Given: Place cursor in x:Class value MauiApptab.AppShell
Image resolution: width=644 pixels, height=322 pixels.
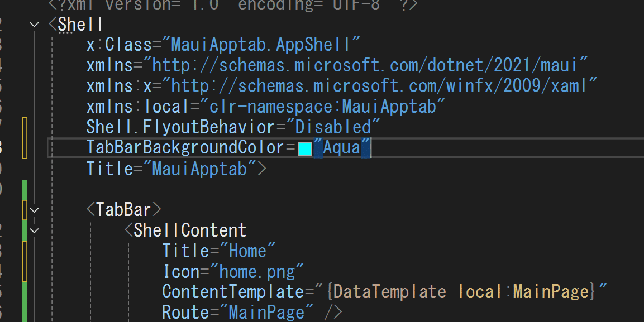Looking at the screenshot, I should pos(260,45).
